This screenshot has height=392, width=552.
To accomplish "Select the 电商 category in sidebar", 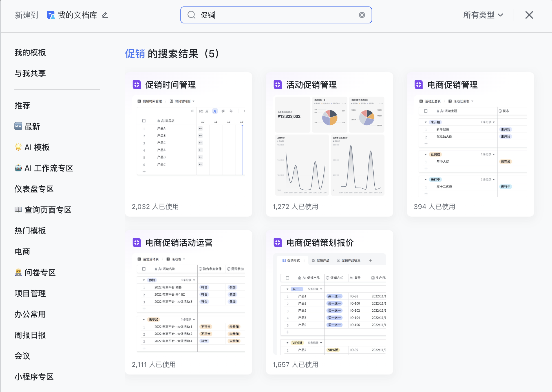I will pyautogui.click(x=22, y=252).
